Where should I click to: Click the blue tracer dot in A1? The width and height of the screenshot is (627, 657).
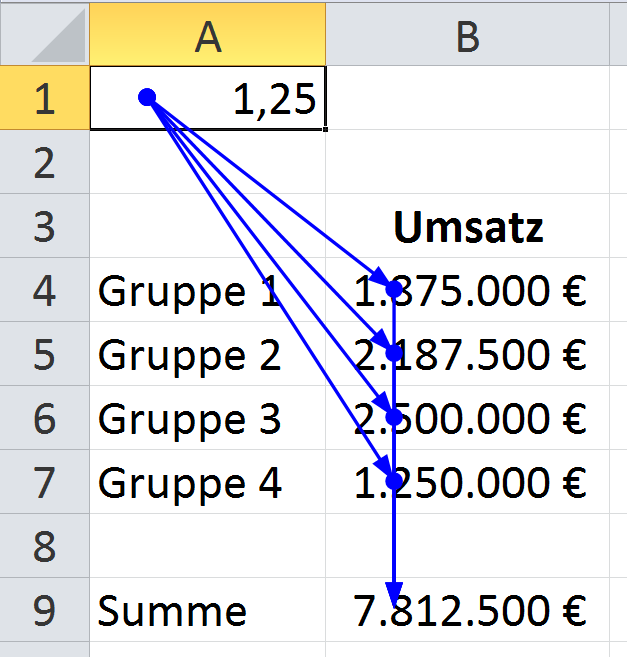[x=147, y=97]
